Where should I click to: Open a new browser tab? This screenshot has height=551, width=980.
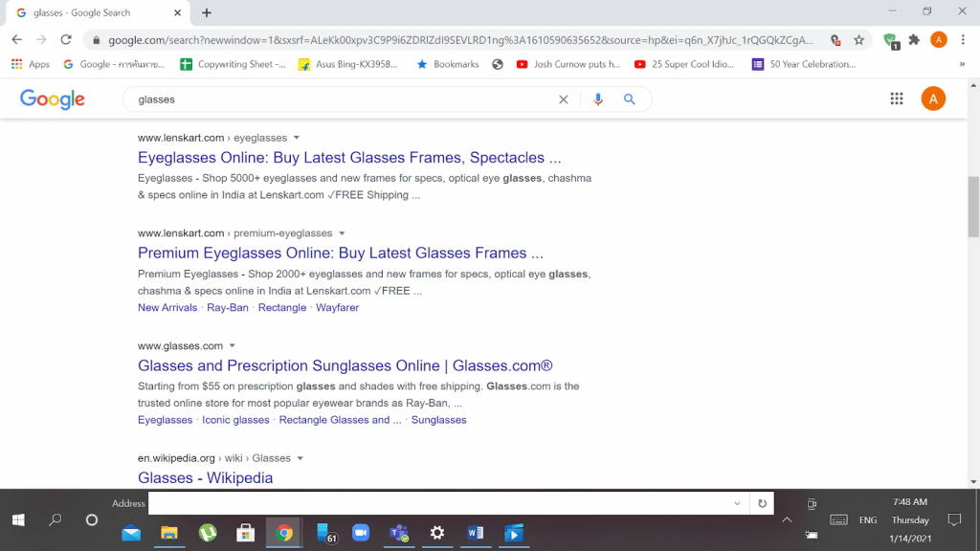click(207, 12)
